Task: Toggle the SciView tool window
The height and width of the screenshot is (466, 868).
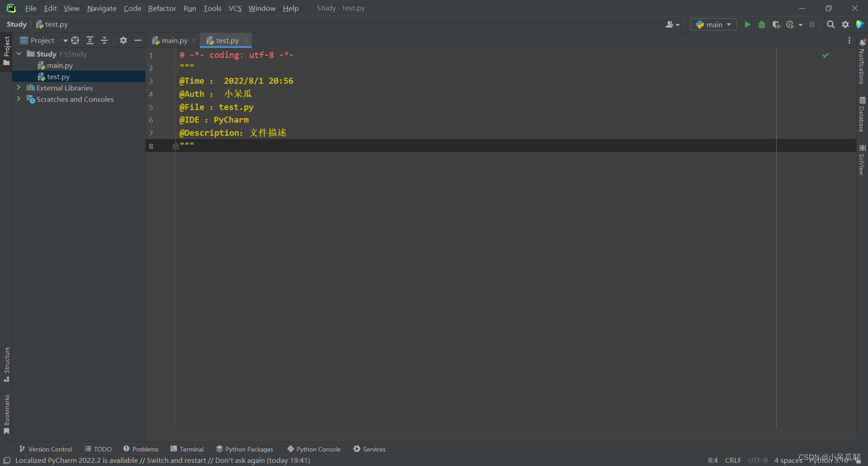Action: [862, 160]
